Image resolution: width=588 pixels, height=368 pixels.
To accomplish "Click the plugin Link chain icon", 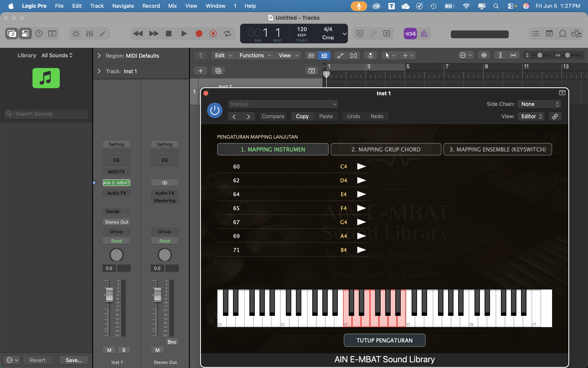I will (x=555, y=116).
